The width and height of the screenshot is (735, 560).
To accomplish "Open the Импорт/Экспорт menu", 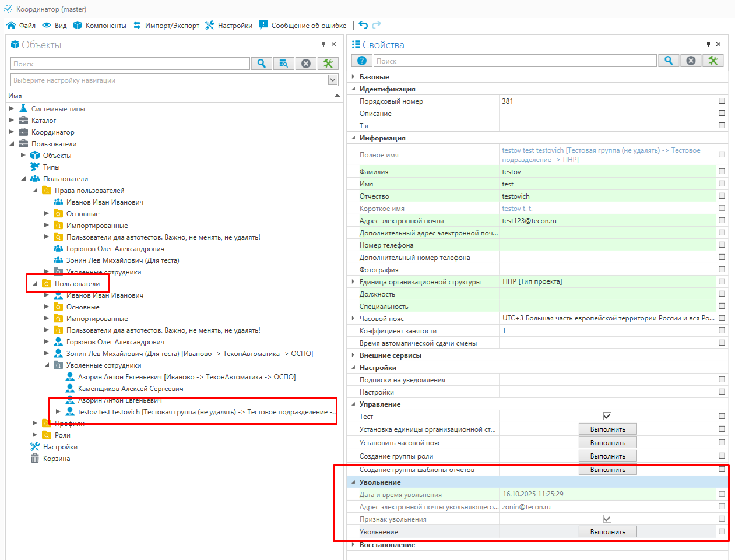I will coord(166,26).
